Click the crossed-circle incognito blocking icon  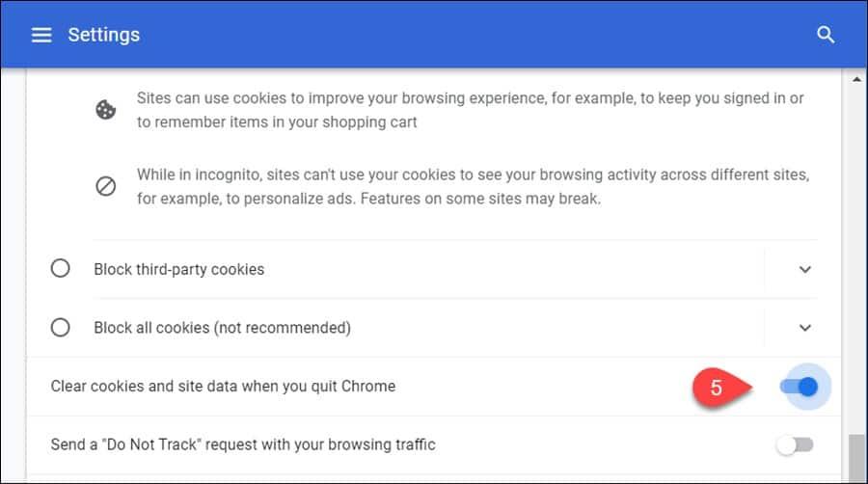tap(105, 187)
